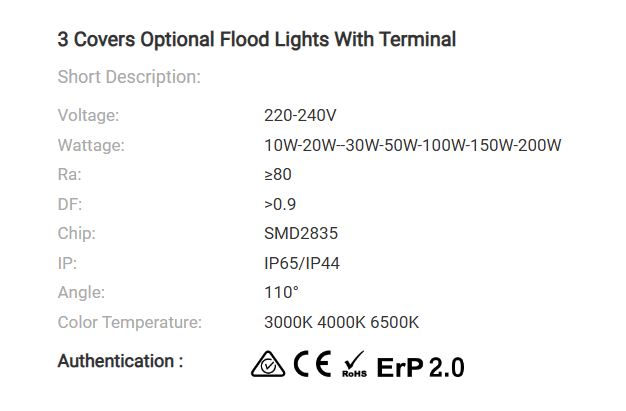
Task: Click the RoHS checkmark icon
Action: coord(354,364)
